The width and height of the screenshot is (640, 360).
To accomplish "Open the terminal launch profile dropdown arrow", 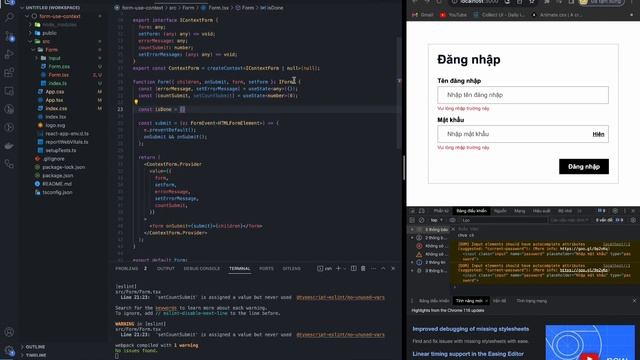I will 345,269.
